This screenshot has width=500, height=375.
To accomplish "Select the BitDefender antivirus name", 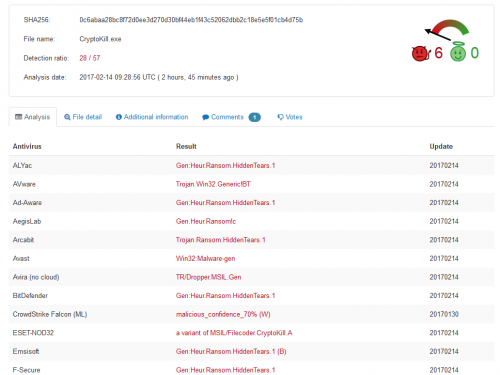I will (30, 296).
